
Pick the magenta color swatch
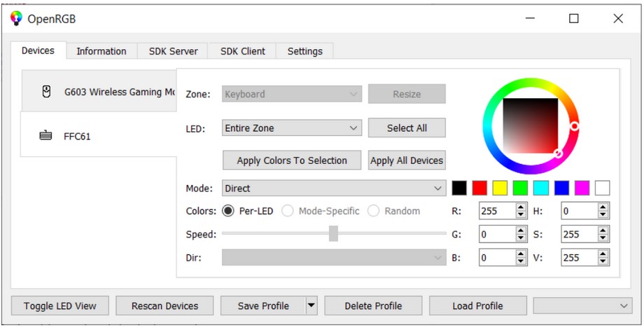point(582,188)
